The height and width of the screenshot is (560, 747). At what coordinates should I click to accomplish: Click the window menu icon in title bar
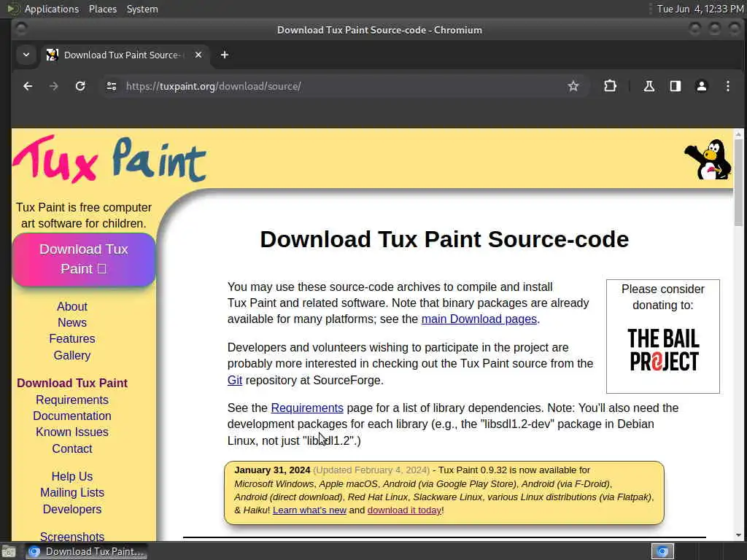[21, 29]
